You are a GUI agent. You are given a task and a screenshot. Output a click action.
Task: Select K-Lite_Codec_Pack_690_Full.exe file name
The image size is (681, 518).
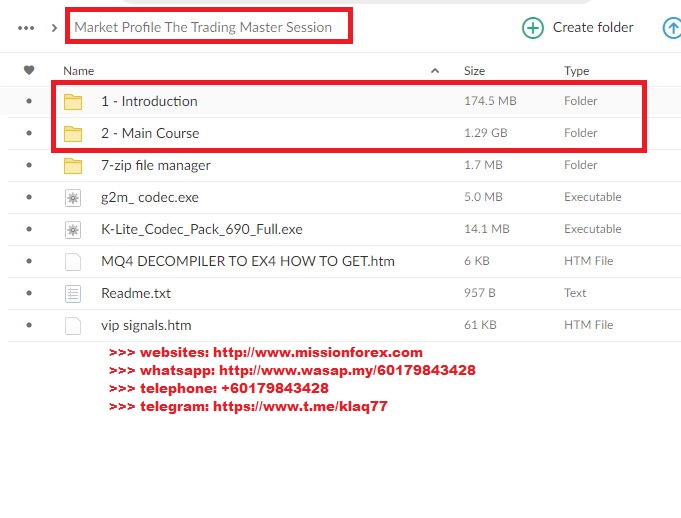click(x=202, y=229)
